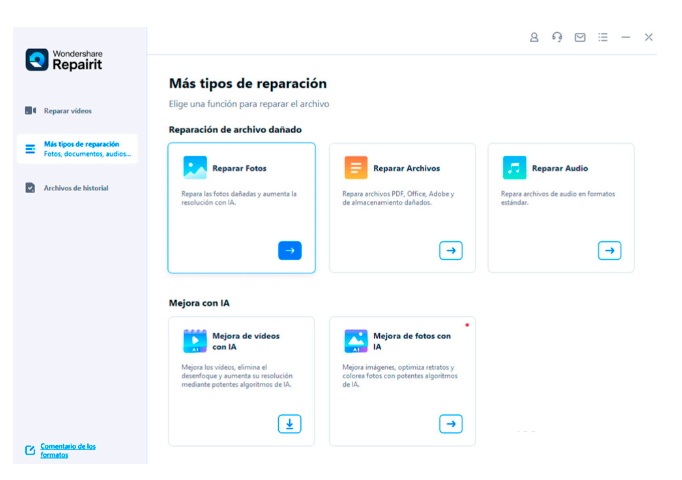Click the Mejora de vídeos con IA icon
Viewport: 682px width, 480px height.
(x=195, y=341)
